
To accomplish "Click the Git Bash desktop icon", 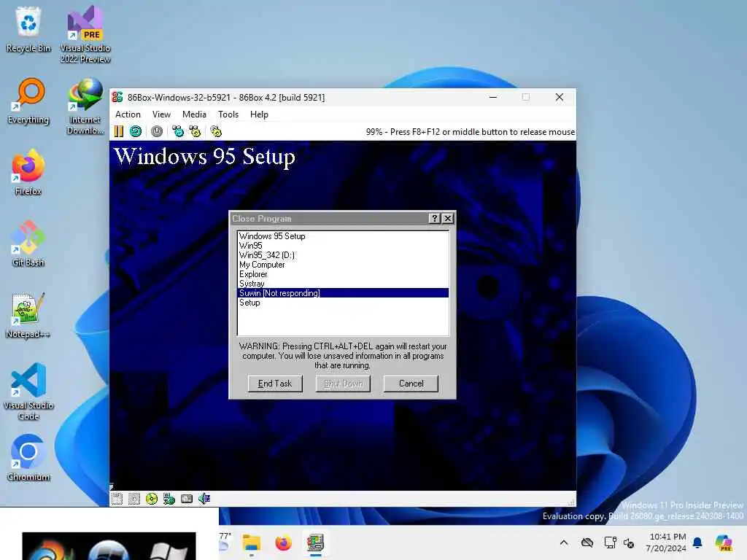I will (x=28, y=244).
